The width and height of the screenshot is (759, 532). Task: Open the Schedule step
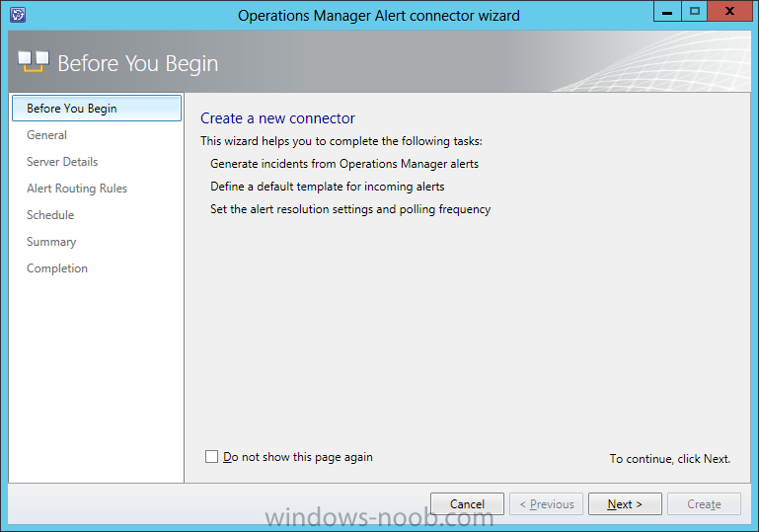point(50,215)
